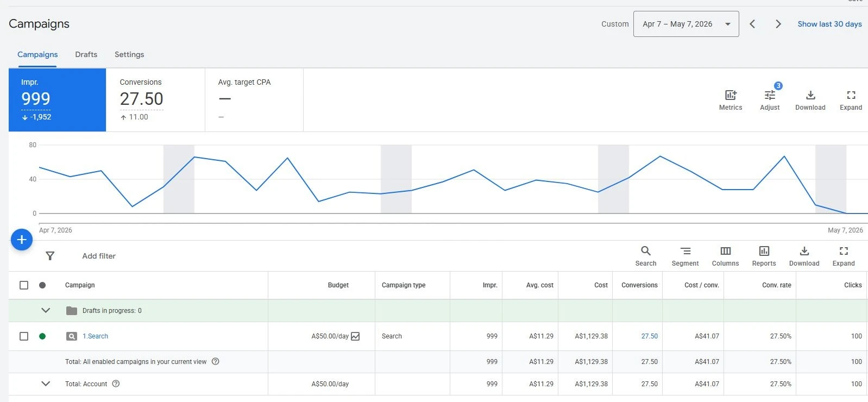Click the 27.50 conversions link for 1.Search
Image resolution: width=868 pixels, height=402 pixels.
(649, 336)
